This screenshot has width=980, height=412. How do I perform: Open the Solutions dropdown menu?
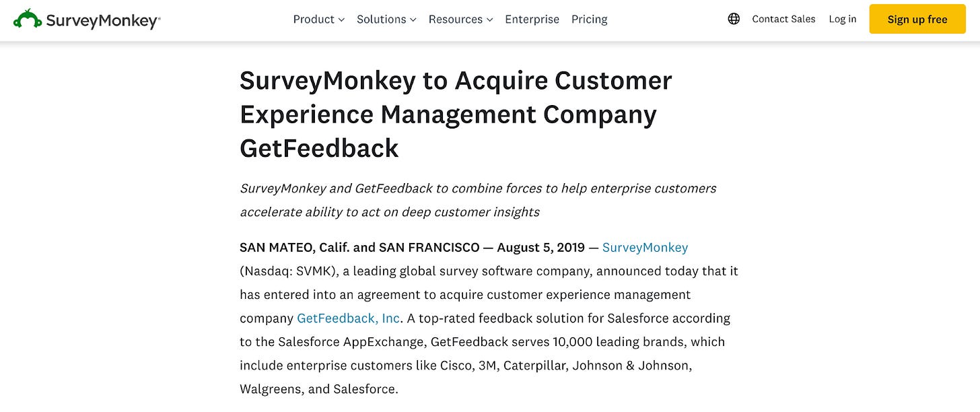click(386, 19)
